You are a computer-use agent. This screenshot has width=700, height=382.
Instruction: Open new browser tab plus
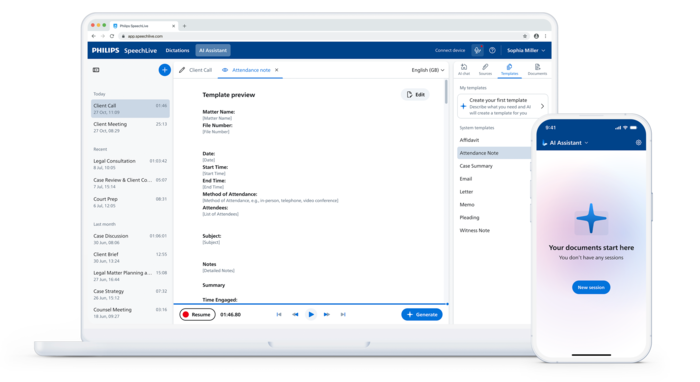pyautogui.click(x=184, y=26)
